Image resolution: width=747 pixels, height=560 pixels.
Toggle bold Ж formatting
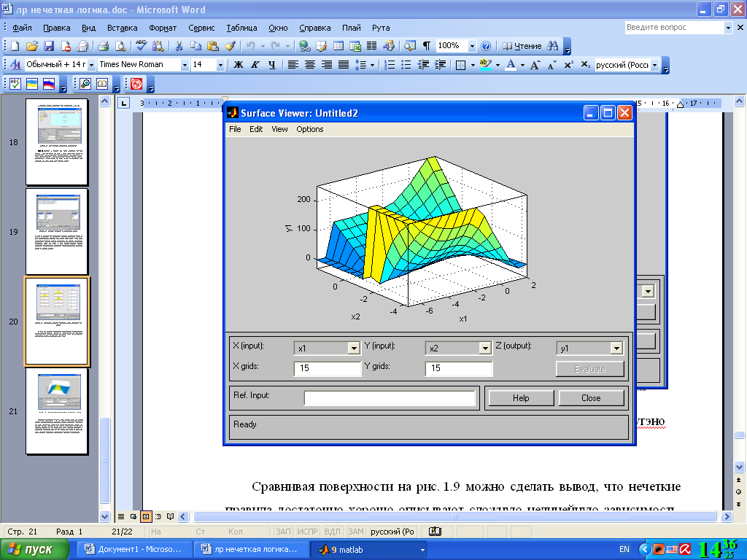(x=239, y=65)
